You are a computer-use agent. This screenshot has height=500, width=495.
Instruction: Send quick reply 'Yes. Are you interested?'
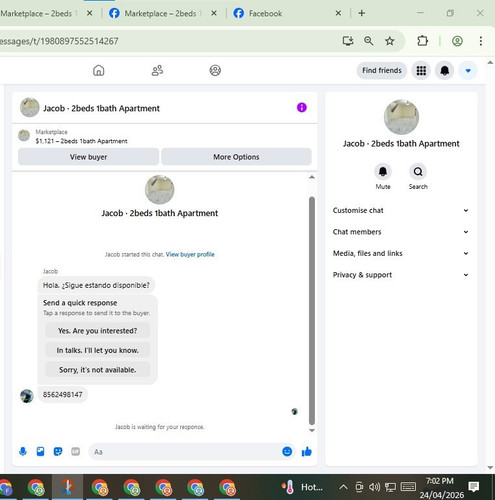(97, 331)
